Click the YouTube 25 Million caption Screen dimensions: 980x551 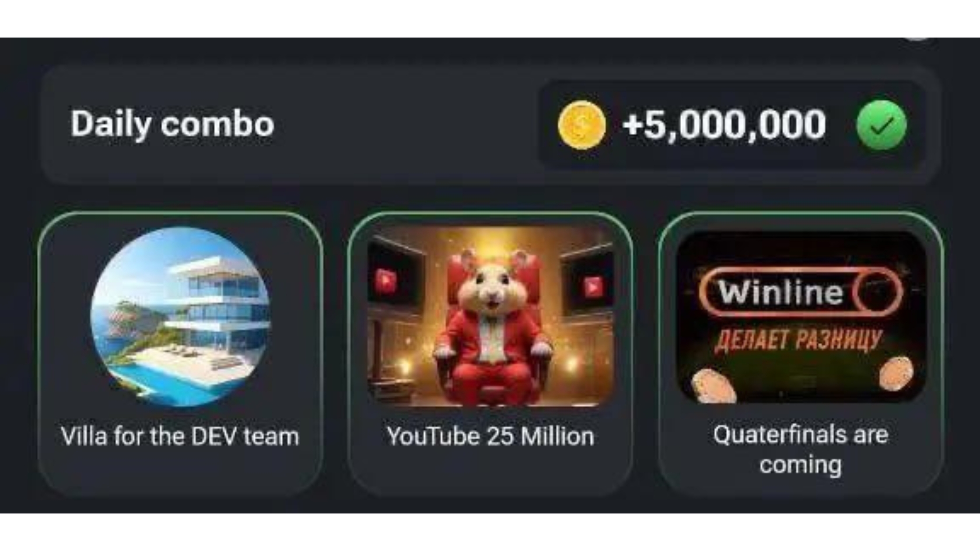(x=490, y=436)
